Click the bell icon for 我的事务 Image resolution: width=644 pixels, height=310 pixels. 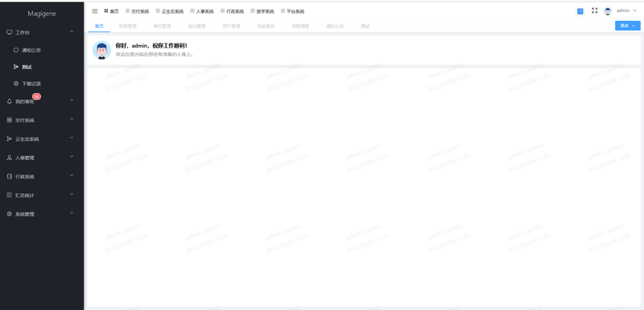pos(10,101)
